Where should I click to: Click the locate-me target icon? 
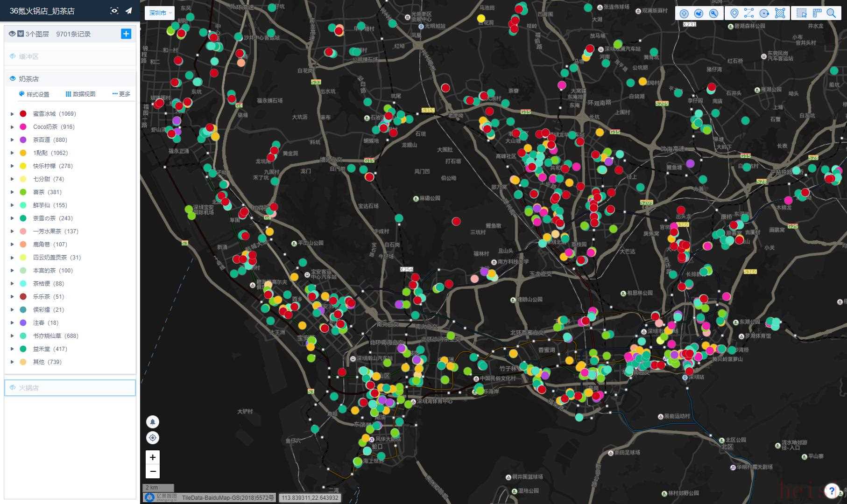point(153,438)
